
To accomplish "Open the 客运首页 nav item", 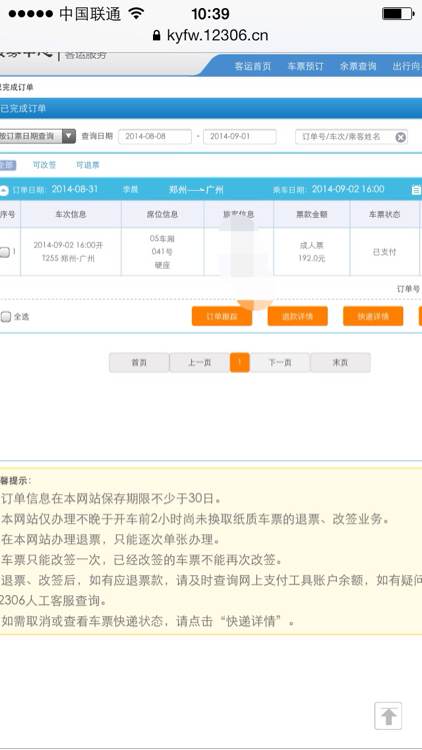I will click(x=253, y=66).
